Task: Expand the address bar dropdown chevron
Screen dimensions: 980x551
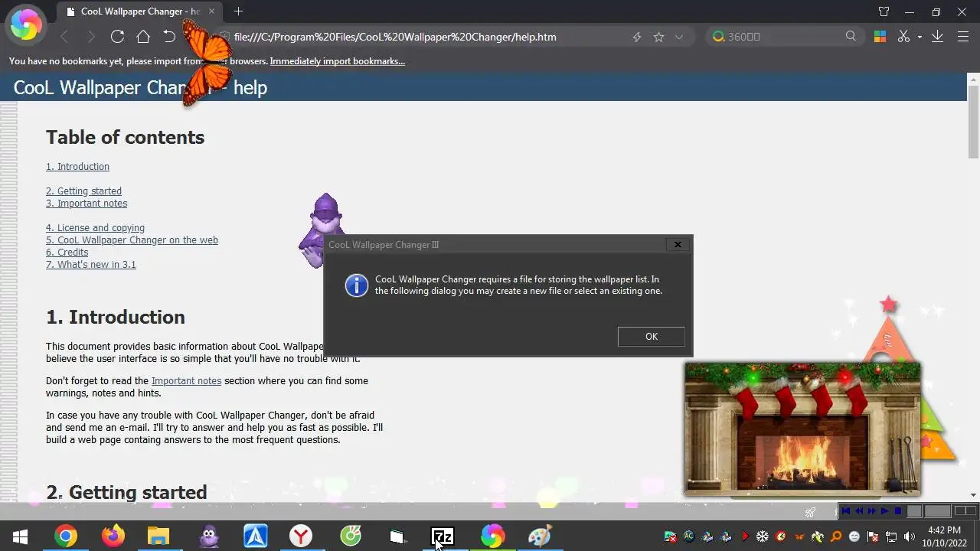Action: point(678,37)
